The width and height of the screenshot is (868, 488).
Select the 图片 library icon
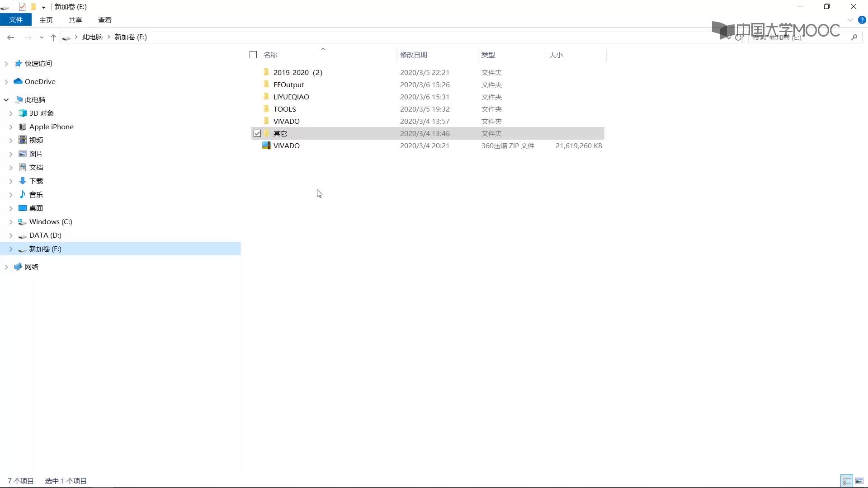click(x=23, y=154)
